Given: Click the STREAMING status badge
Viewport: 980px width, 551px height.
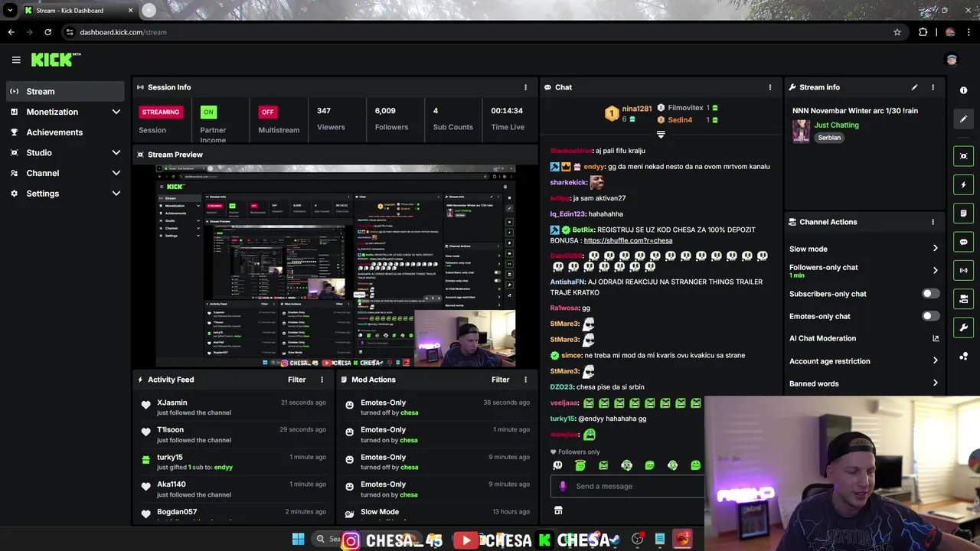Looking at the screenshot, I should pos(160,112).
